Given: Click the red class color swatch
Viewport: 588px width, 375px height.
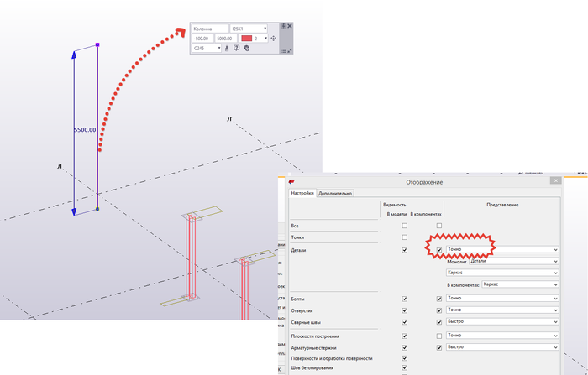Looking at the screenshot, I should tap(247, 39).
